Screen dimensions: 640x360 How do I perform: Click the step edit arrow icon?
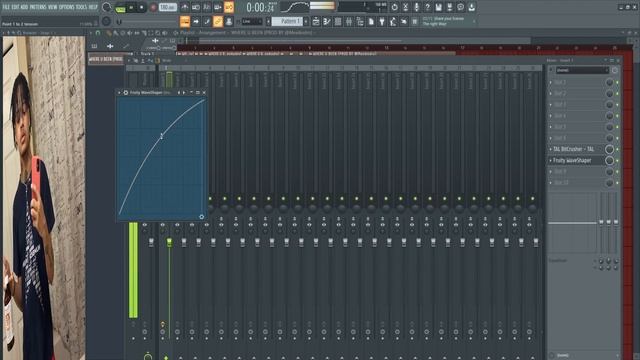(196, 21)
